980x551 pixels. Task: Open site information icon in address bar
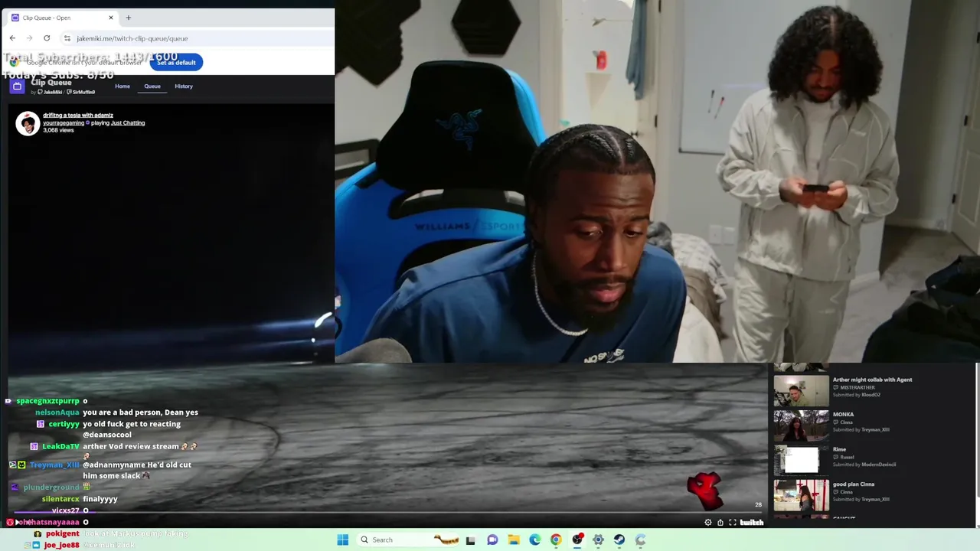pyautogui.click(x=67, y=38)
